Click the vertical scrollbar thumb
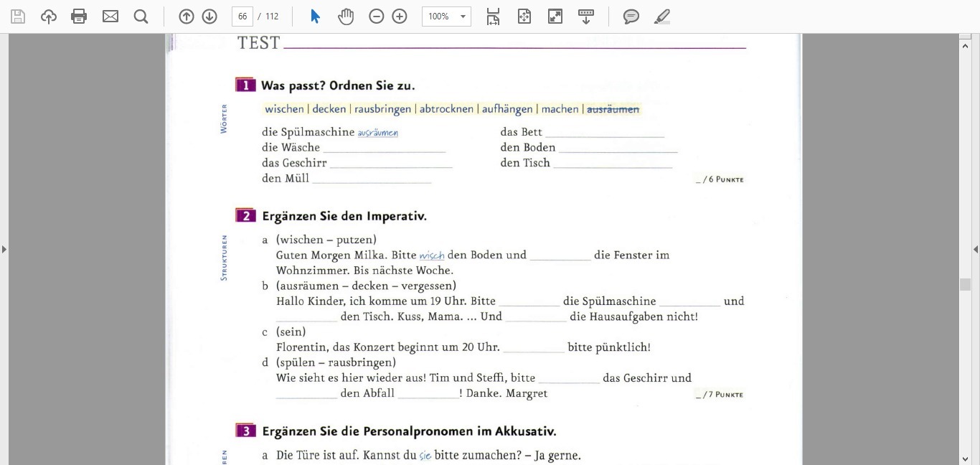The image size is (980, 465). coord(965,284)
